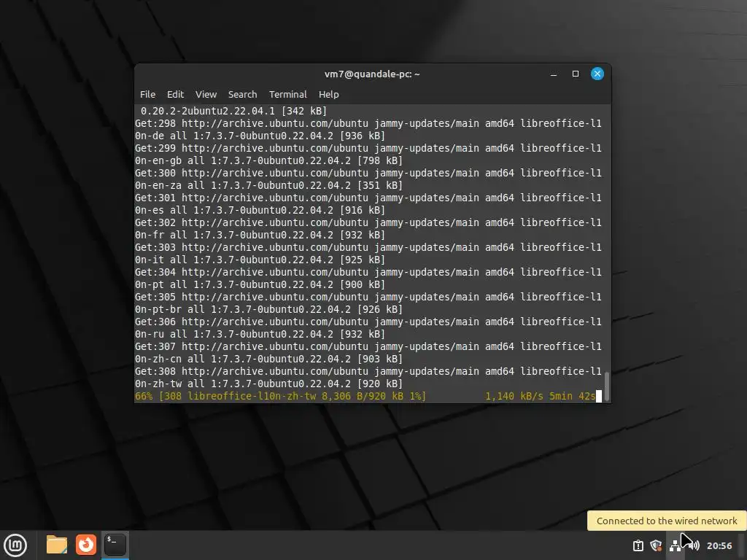Open the Files folder launcher in taskbar
Image resolution: width=747 pixels, height=560 pixels.
57,545
